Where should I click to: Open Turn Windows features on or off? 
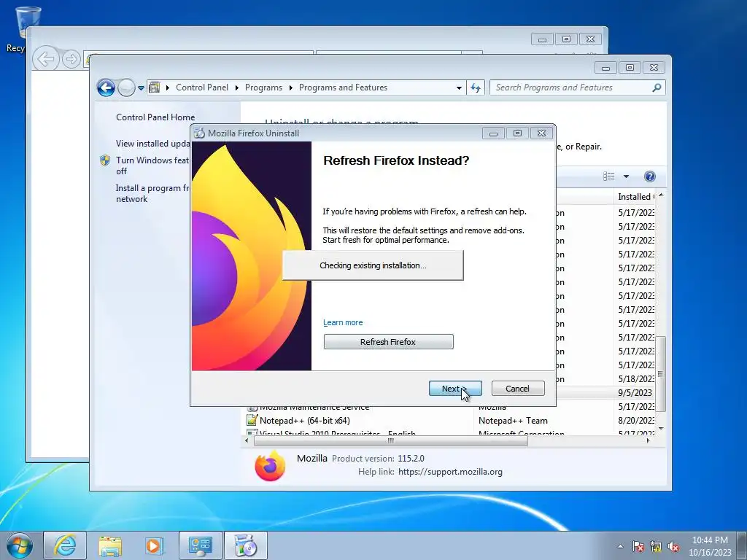click(x=152, y=166)
